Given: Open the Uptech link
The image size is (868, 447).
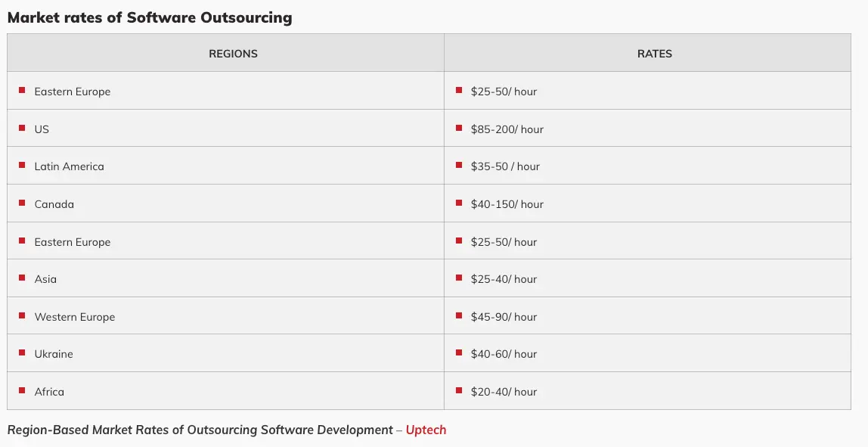Looking at the screenshot, I should click(426, 430).
